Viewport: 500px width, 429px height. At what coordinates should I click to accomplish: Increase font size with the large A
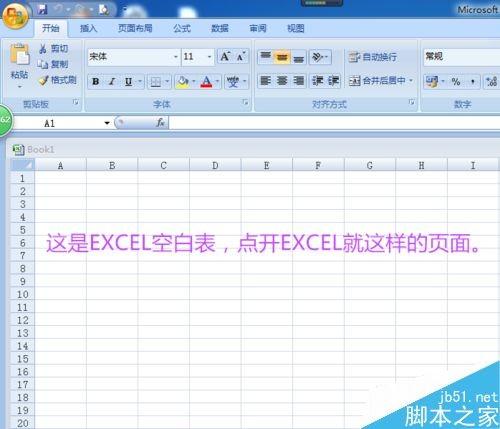225,57
